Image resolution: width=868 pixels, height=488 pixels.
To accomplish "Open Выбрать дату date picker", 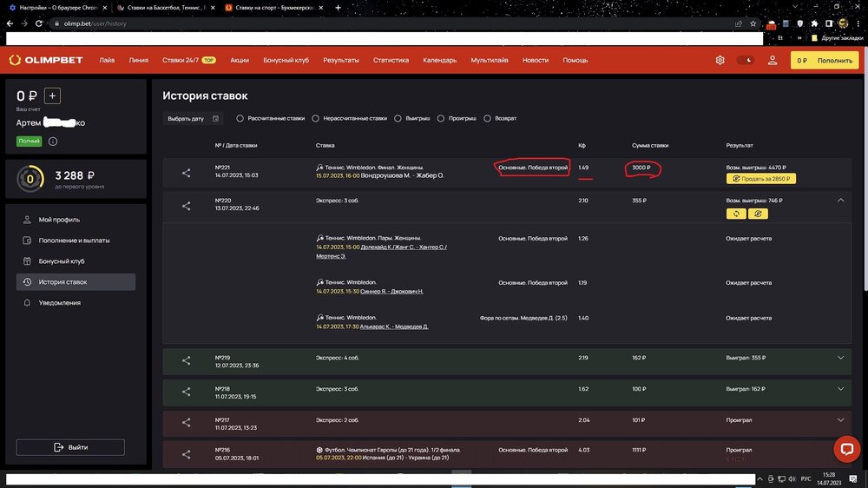I will 194,118.
